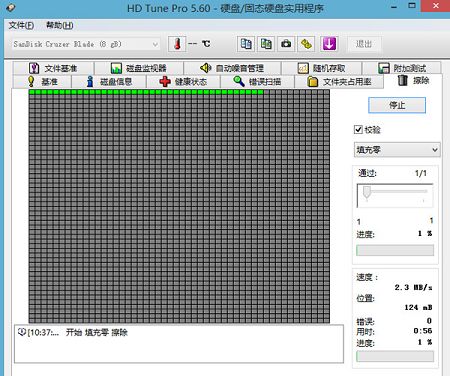The width and height of the screenshot is (450, 376).
Task: Click the 退出 exit button
Action: pyautogui.click(x=364, y=44)
